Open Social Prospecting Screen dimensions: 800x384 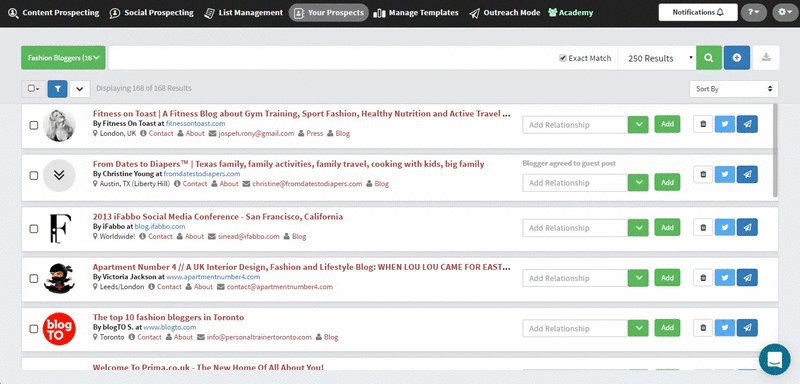pos(152,13)
